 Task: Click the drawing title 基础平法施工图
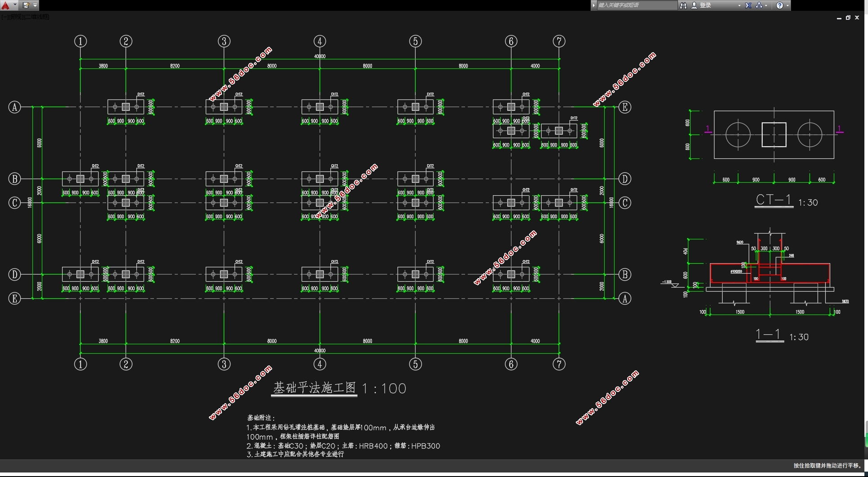[x=314, y=387]
